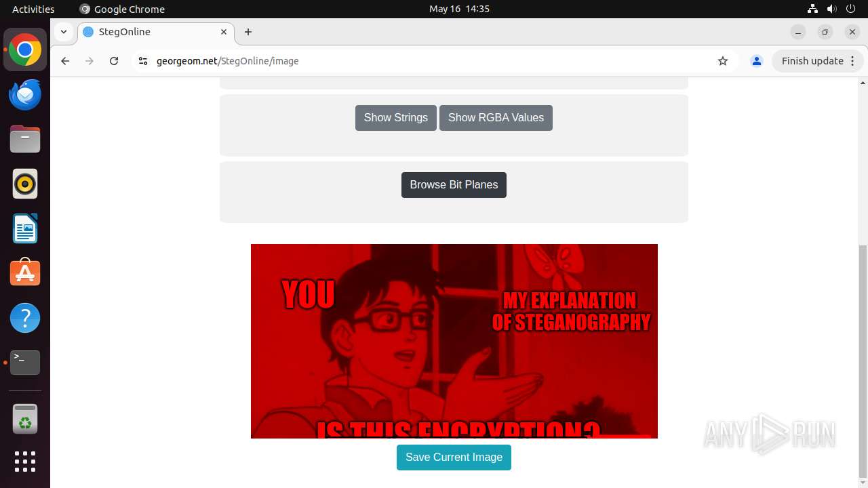Open the Trash in the dock
Image resolution: width=868 pixels, height=488 pixels.
click(25, 419)
